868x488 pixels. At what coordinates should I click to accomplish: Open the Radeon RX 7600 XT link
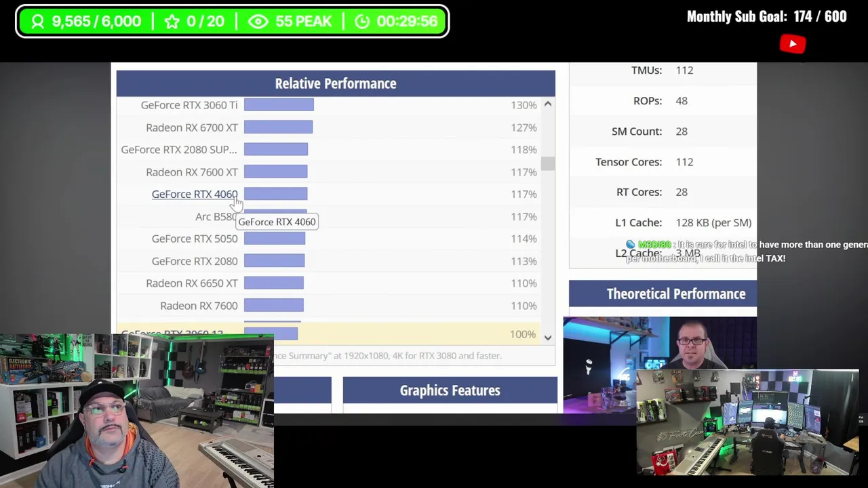[x=192, y=172]
